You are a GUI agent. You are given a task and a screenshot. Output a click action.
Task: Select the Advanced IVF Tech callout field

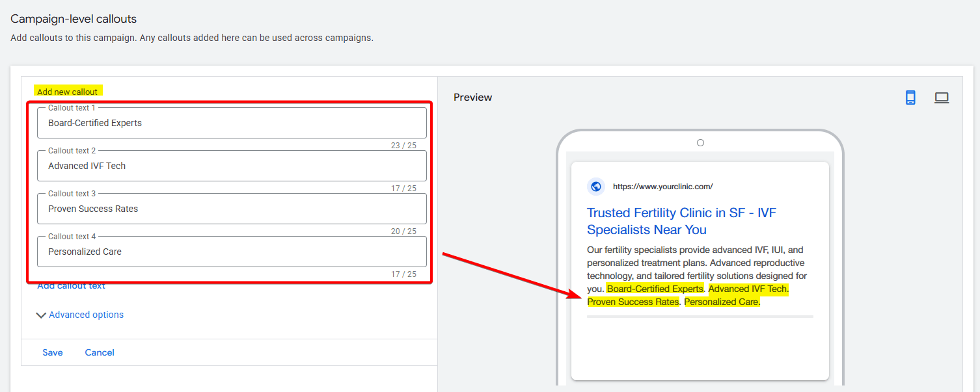232,166
